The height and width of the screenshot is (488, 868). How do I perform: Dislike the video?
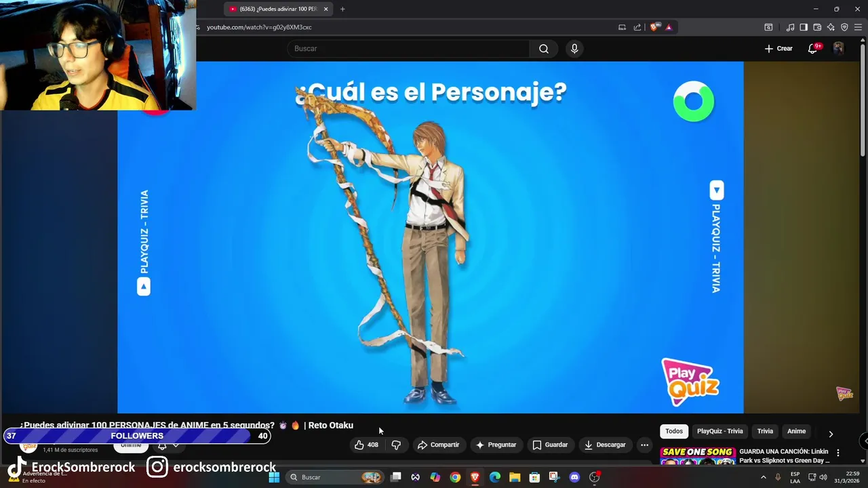click(x=397, y=445)
